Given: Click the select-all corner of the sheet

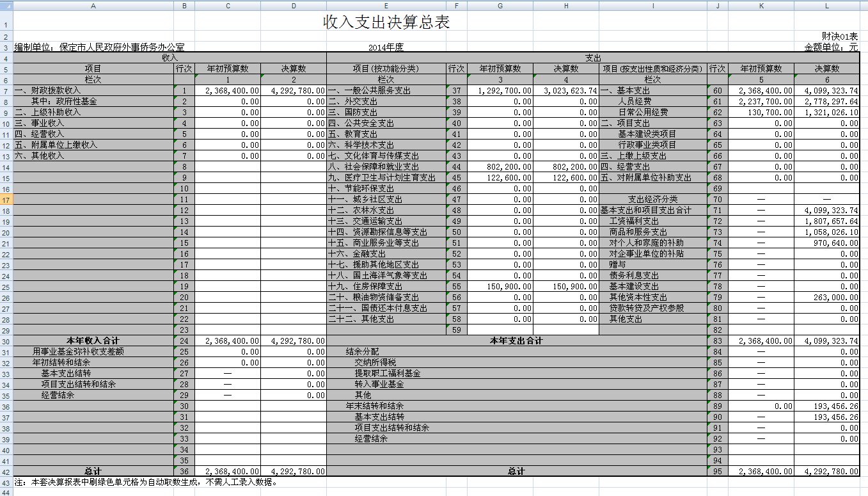Looking at the screenshot, I should coord(6,5).
